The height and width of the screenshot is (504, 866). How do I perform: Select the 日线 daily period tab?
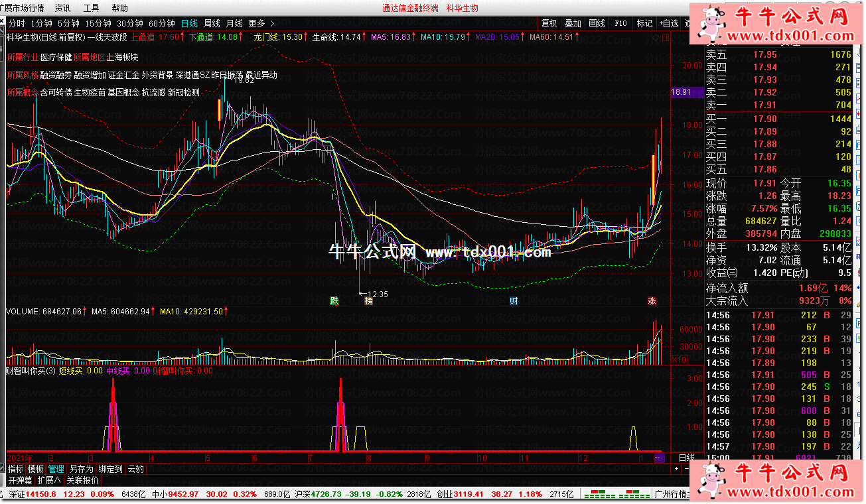tap(189, 23)
